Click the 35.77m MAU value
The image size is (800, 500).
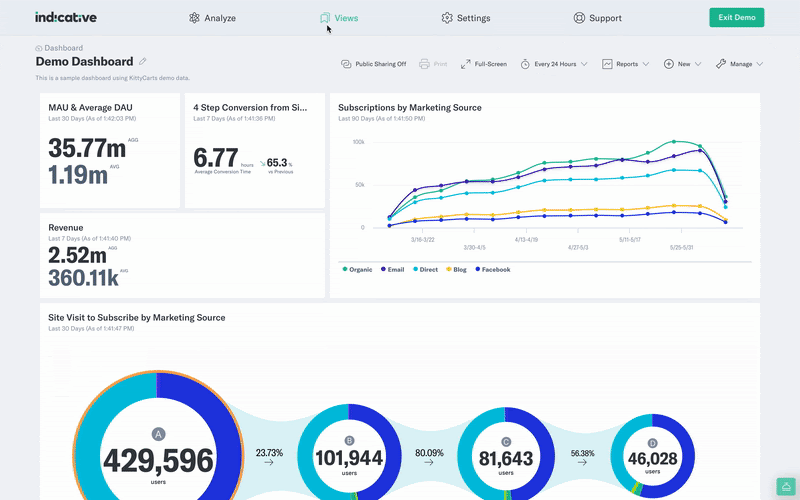click(x=87, y=148)
